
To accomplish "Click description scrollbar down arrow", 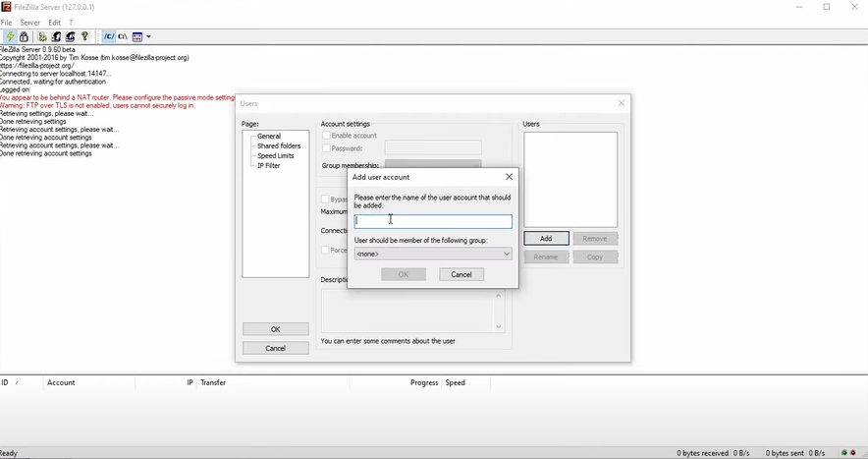I will [498, 326].
